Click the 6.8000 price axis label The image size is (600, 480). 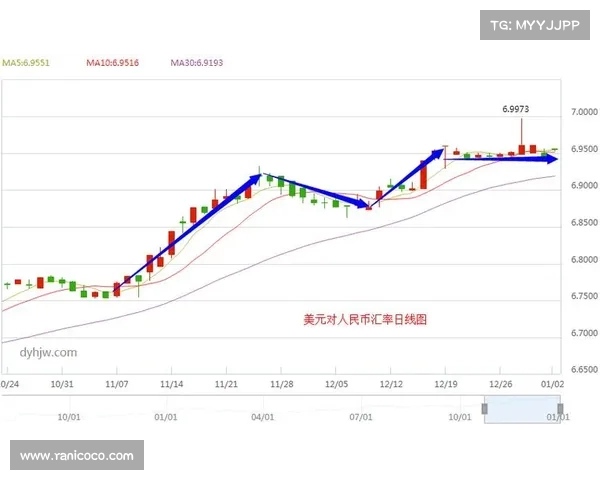point(584,260)
